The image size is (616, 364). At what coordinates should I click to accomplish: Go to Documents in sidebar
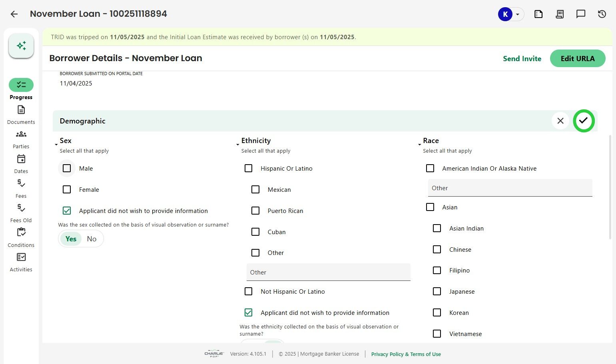[21, 114]
